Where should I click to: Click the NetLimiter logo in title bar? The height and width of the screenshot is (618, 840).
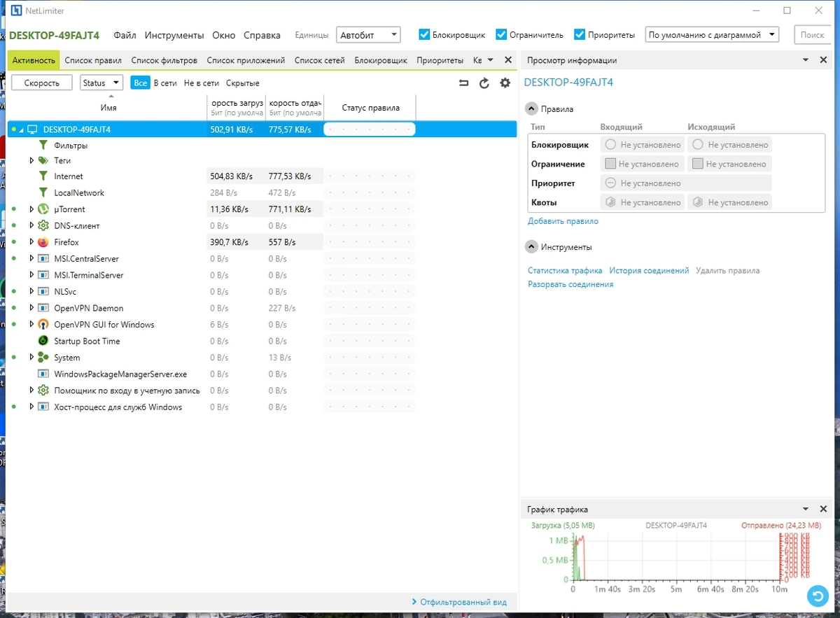[x=16, y=10]
